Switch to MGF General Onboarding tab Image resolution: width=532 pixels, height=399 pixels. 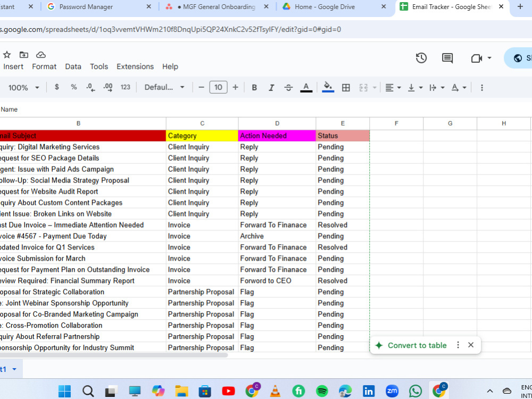(x=217, y=7)
